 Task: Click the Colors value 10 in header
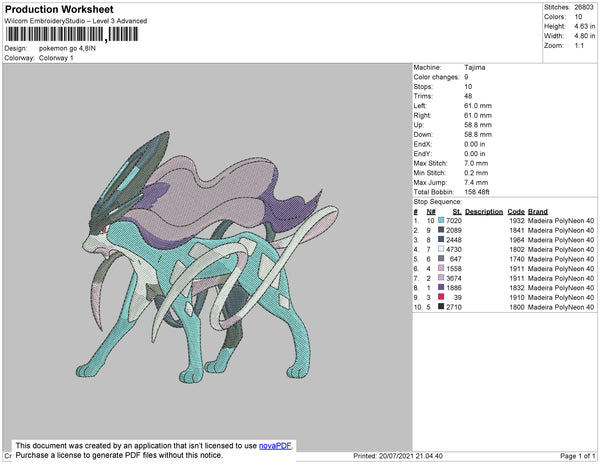[x=578, y=17]
